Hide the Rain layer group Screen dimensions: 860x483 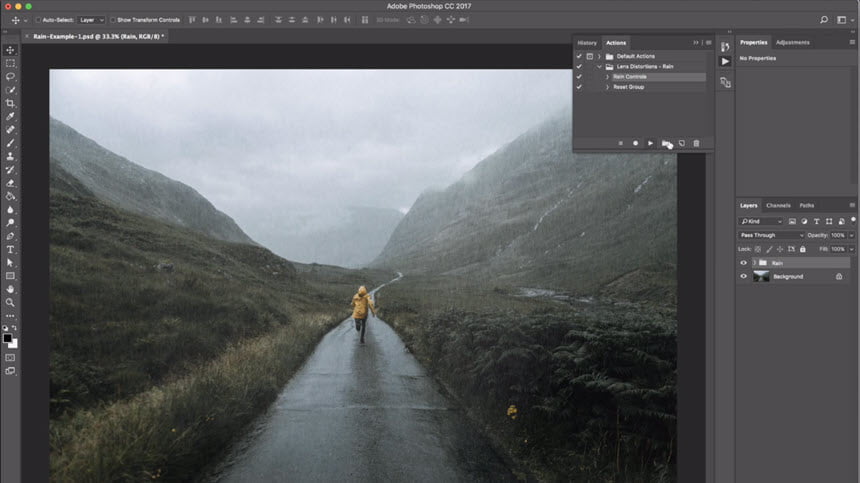point(744,263)
